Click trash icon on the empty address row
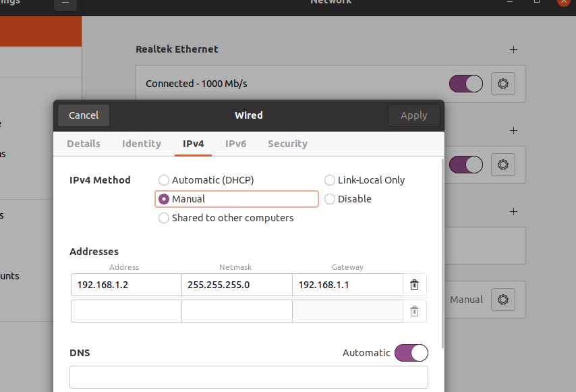 tap(414, 311)
